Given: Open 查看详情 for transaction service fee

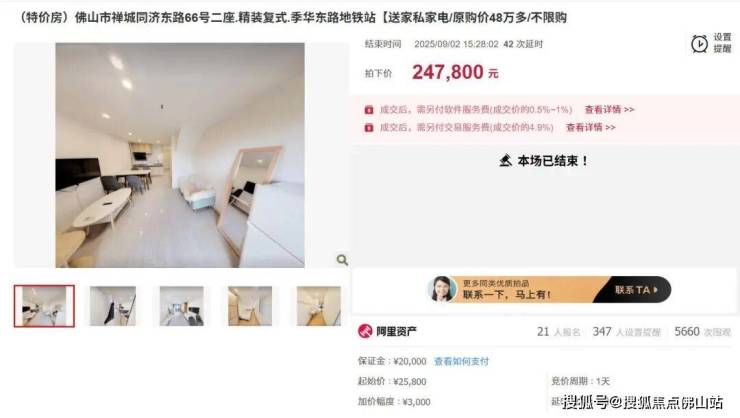Looking at the screenshot, I should tap(590, 127).
